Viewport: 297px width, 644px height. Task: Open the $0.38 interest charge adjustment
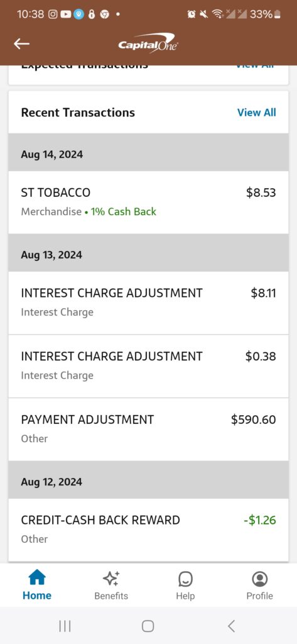click(x=148, y=367)
